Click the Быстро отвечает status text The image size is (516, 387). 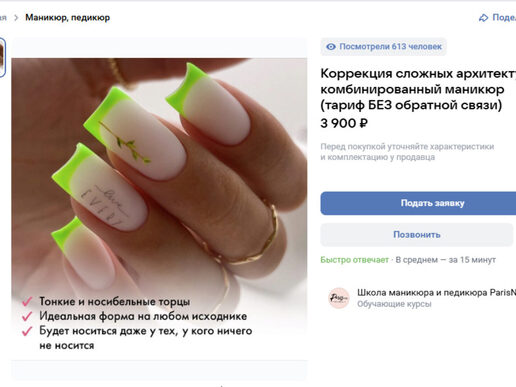pos(354,260)
